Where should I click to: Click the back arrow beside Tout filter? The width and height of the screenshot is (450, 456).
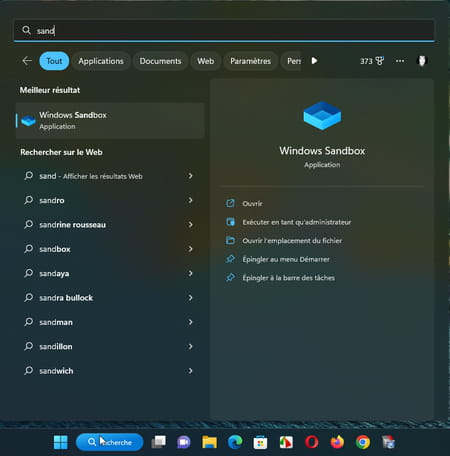point(27,61)
